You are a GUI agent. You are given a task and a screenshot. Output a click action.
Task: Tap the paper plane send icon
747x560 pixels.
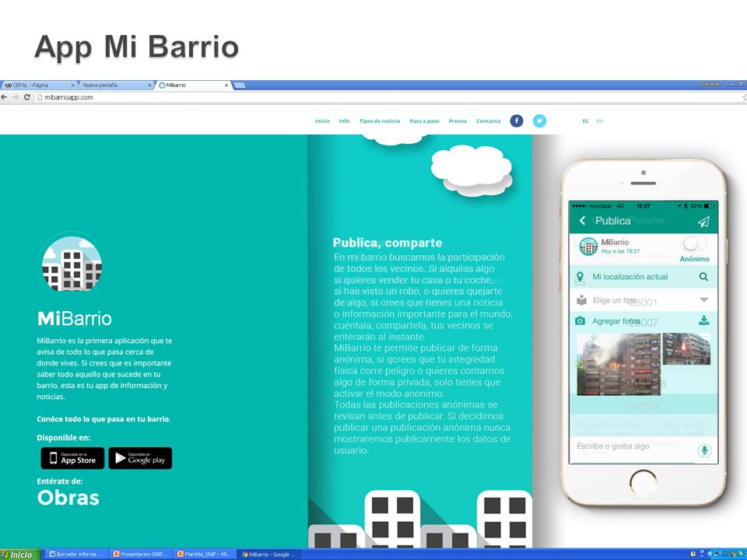click(x=703, y=222)
